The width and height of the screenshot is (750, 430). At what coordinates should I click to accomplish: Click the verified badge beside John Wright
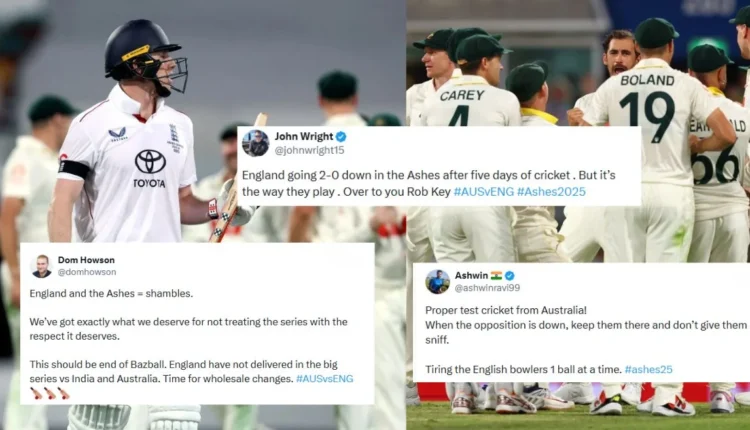click(341, 137)
